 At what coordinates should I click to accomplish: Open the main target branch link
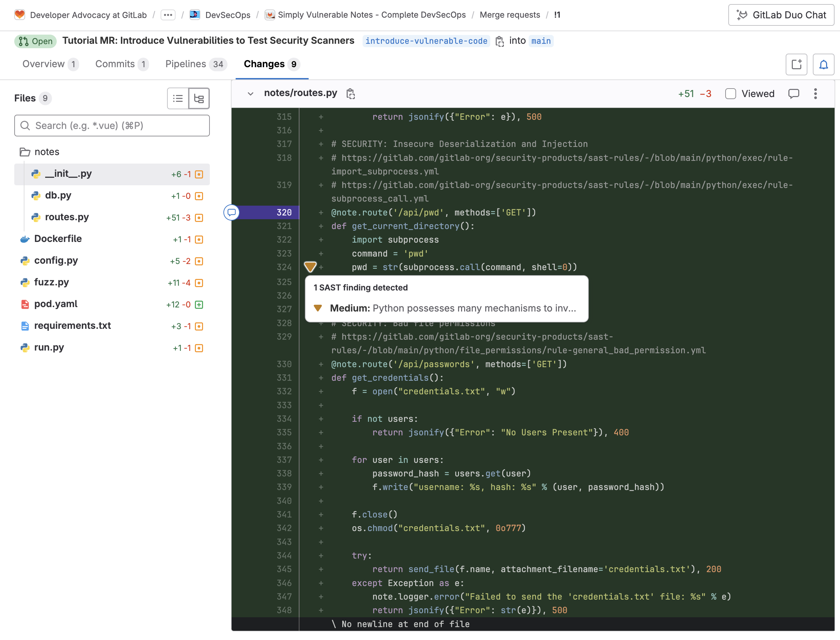[541, 41]
